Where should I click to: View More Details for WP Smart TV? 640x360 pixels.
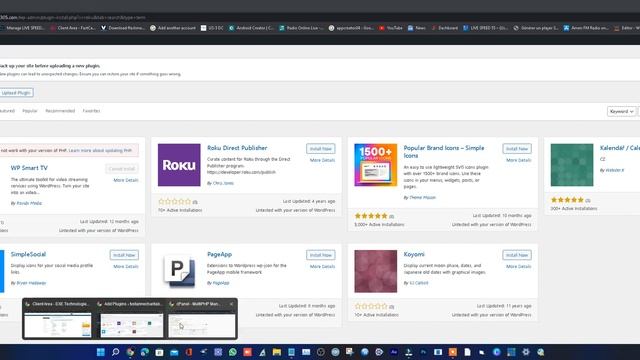point(126,180)
